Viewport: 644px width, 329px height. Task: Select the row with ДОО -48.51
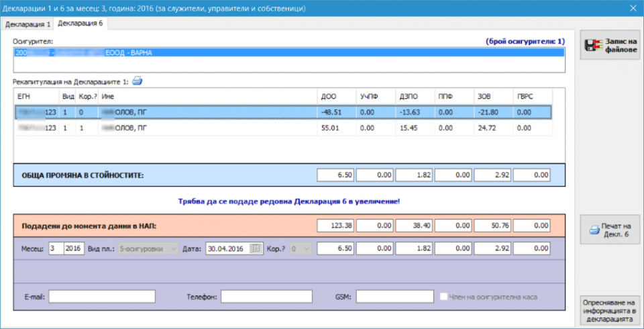283,112
